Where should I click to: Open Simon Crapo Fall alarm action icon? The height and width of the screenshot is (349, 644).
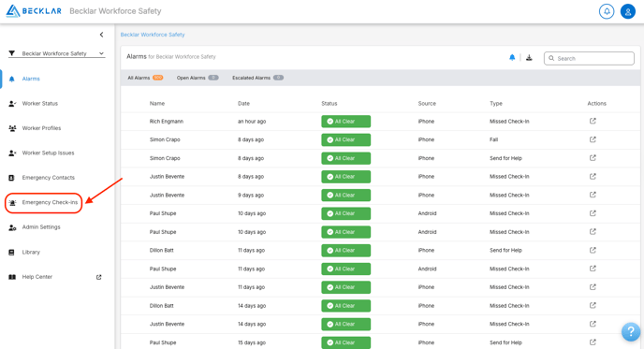click(x=593, y=139)
